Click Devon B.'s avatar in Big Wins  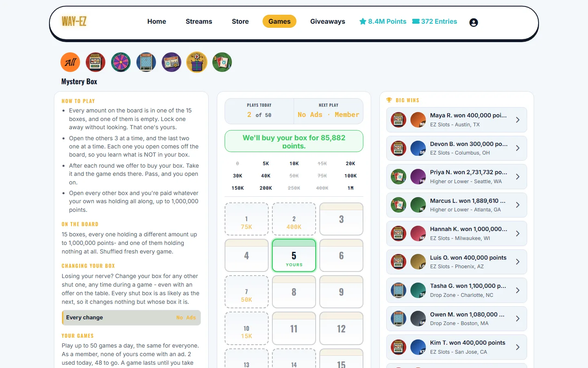[x=418, y=148]
